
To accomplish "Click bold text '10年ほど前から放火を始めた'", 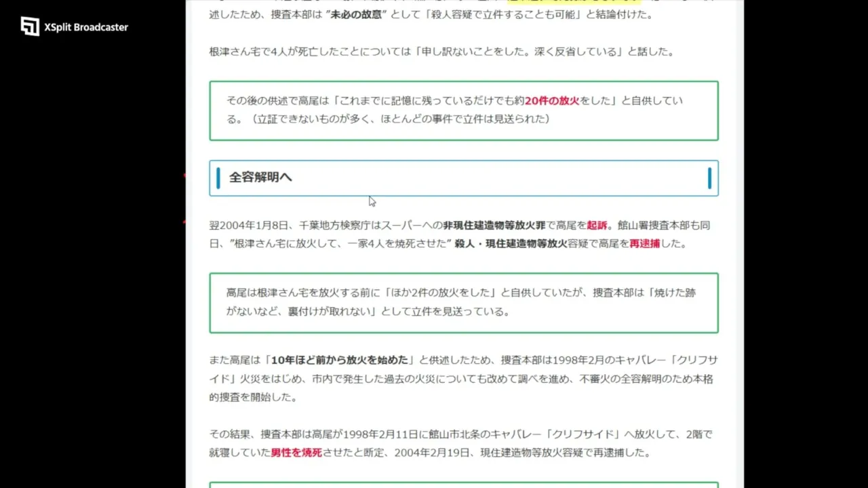I will 340,360.
